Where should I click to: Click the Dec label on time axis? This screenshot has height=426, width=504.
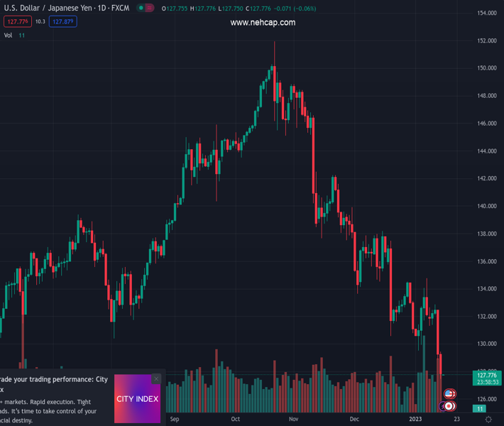(x=354, y=419)
